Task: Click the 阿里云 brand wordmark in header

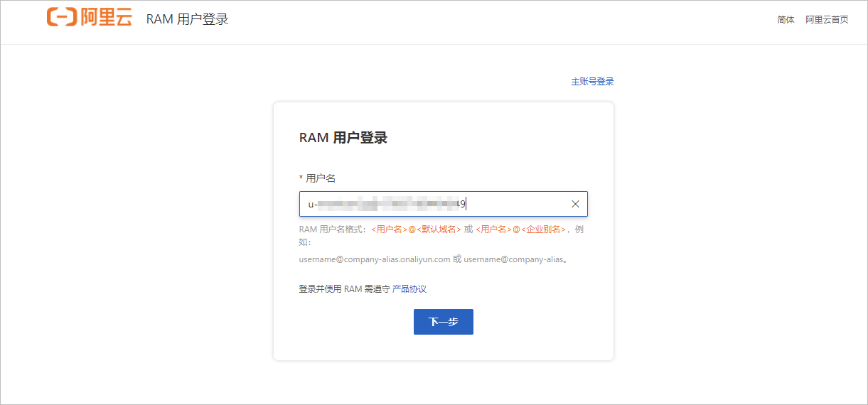Action: pos(106,18)
